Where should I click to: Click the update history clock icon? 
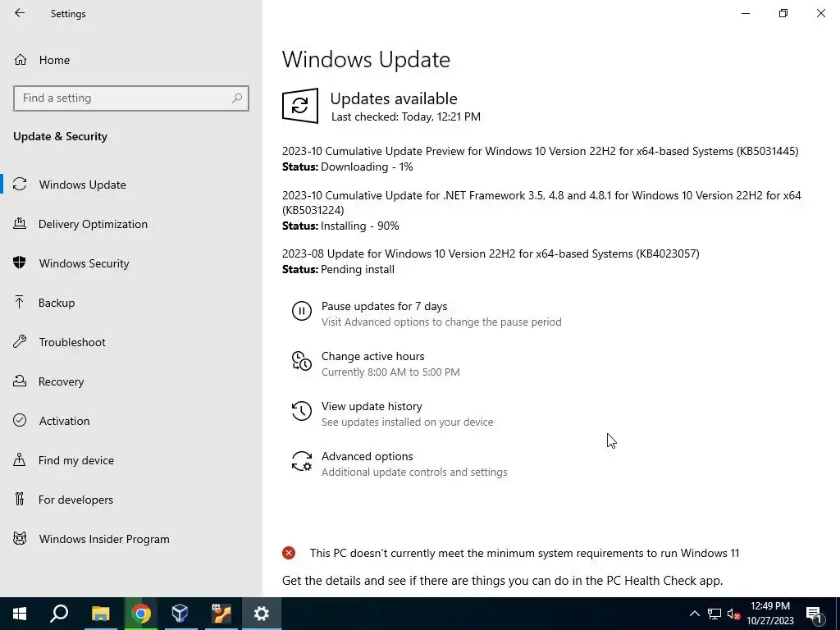point(302,411)
